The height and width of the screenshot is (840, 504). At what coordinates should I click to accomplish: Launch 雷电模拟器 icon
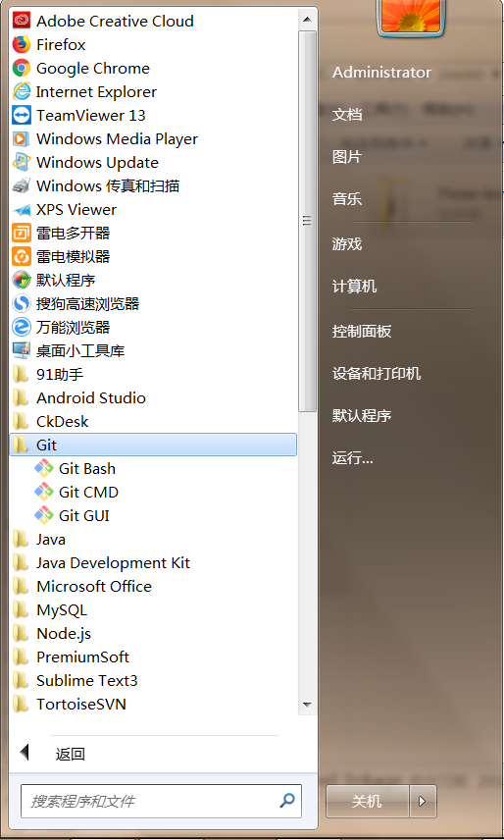coord(22,256)
